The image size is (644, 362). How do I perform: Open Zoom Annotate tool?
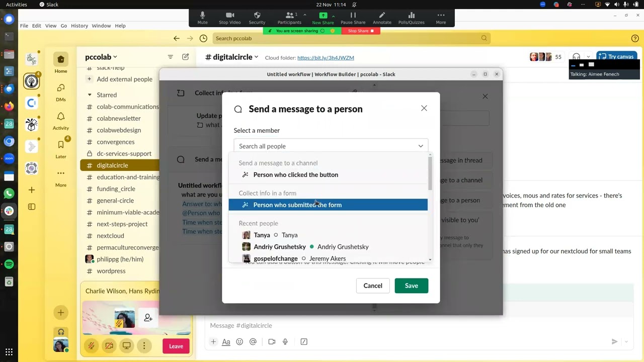tap(382, 18)
